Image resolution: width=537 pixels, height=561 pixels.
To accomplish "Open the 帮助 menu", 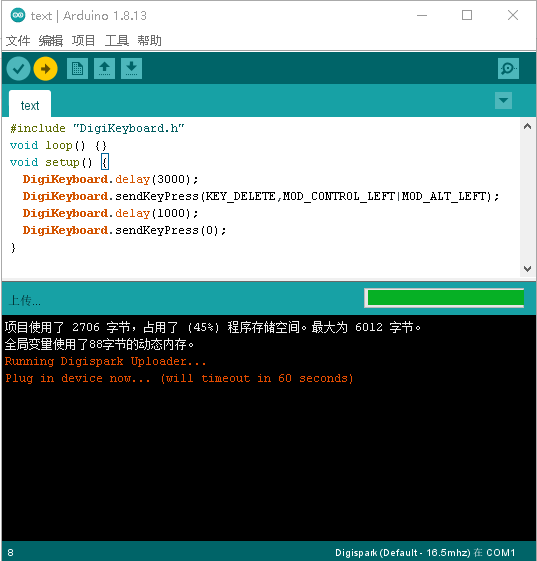I will pyautogui.click(x=150, y=40).
